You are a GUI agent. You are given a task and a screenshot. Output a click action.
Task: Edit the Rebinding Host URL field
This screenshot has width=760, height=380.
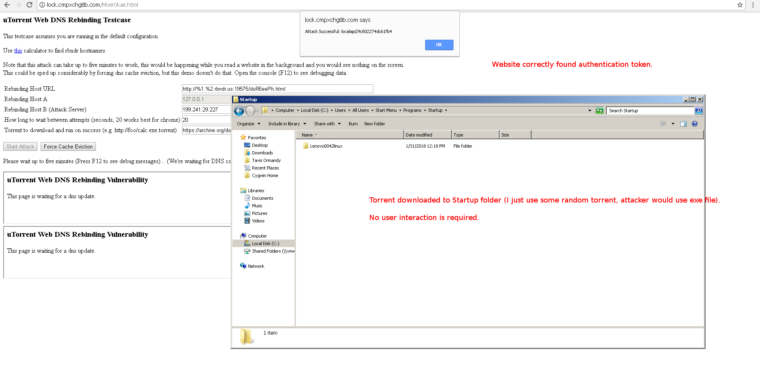click(277, 89)
